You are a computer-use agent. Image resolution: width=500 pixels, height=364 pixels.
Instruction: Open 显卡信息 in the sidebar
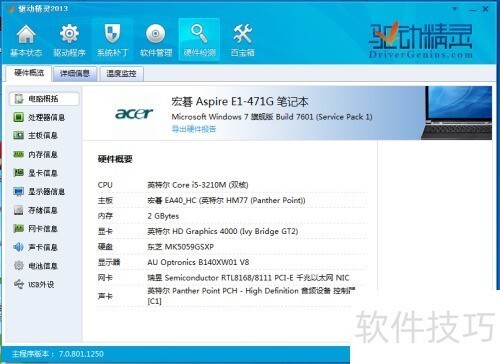click(x=36, y=173)
